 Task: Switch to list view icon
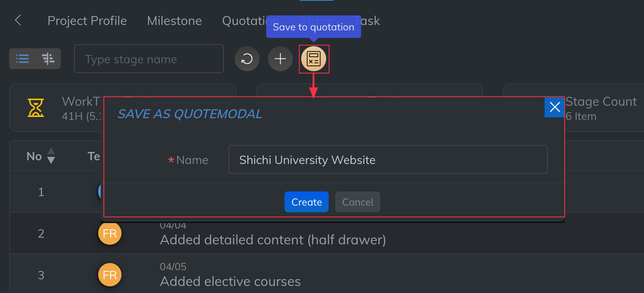click(x=22, y=59)
